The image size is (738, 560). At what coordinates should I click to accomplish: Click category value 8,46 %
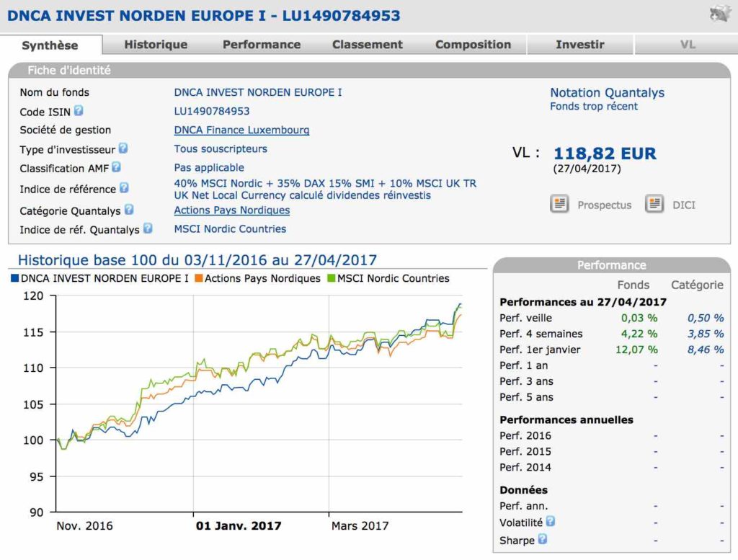[706, 350]
